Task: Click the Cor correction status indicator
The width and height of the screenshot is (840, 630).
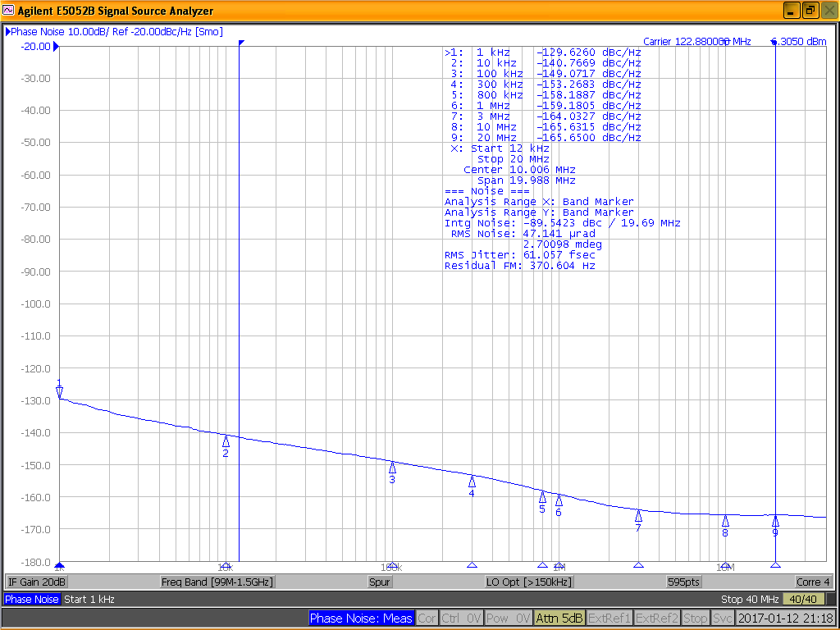Action: (427, 619)
